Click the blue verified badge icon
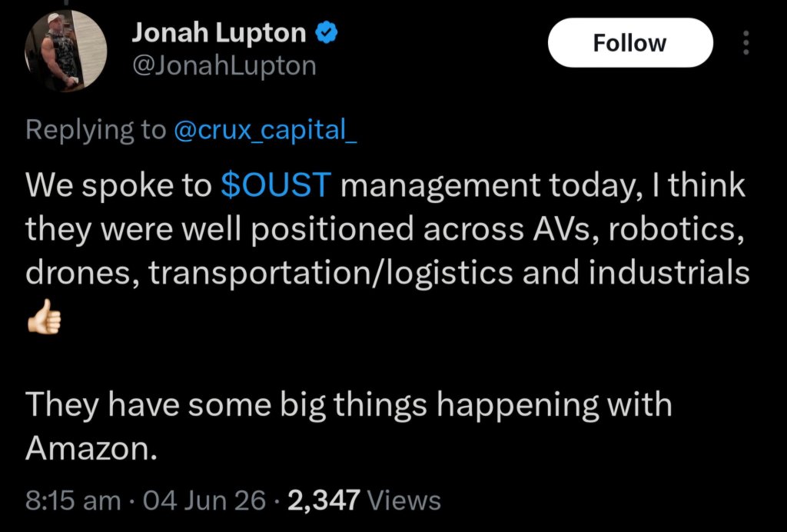This screenshot has height=532, width=787. tap(326, 33)
